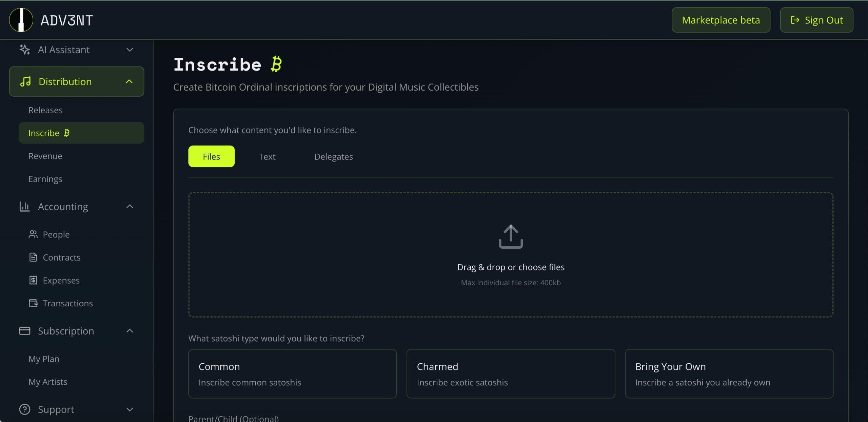Choose Bring Your Own satoshi option

[729, 373]
